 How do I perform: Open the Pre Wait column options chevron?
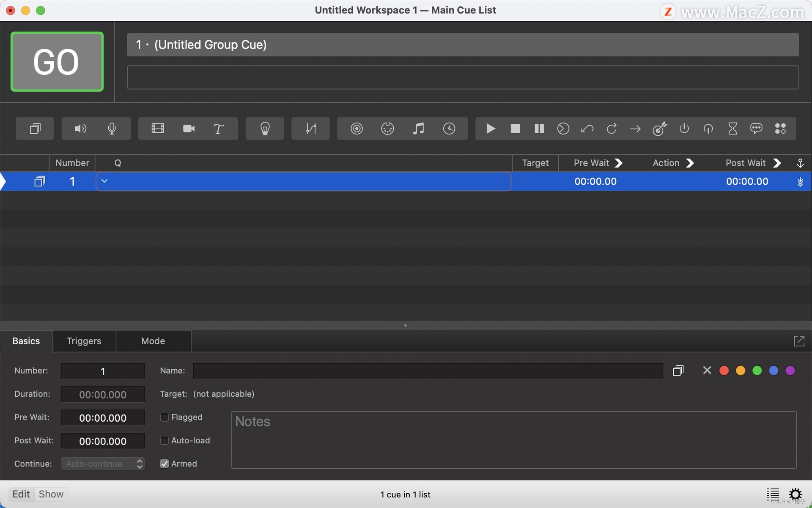click(619, 163)
